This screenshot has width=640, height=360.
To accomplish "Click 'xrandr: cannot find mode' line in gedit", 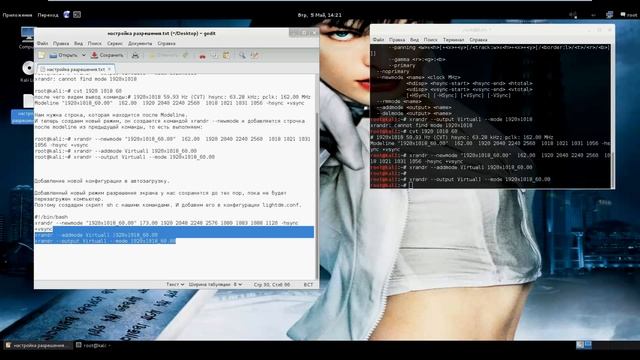I will coord(86,79).
